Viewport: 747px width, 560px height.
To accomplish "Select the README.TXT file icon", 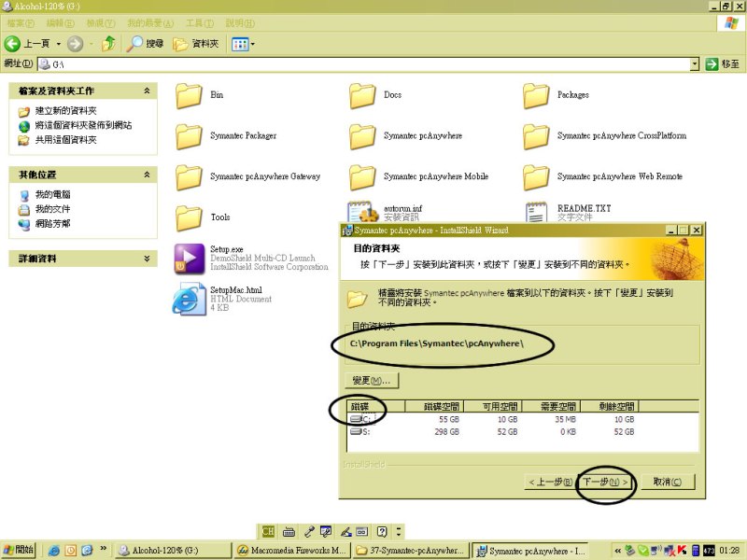I will pos(536,212).
